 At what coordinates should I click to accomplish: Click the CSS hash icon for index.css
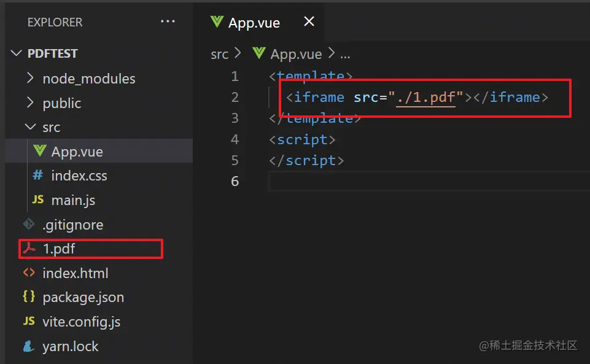coord(38,176)
